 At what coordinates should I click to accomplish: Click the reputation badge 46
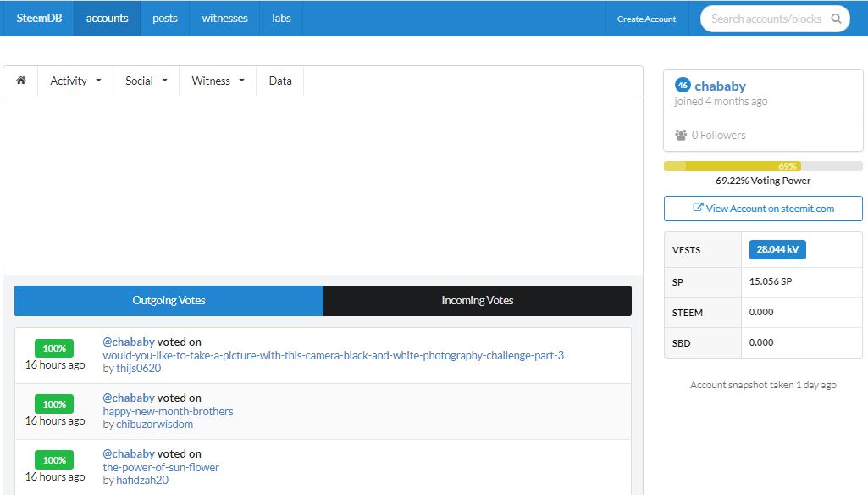(x=683, y=86)
